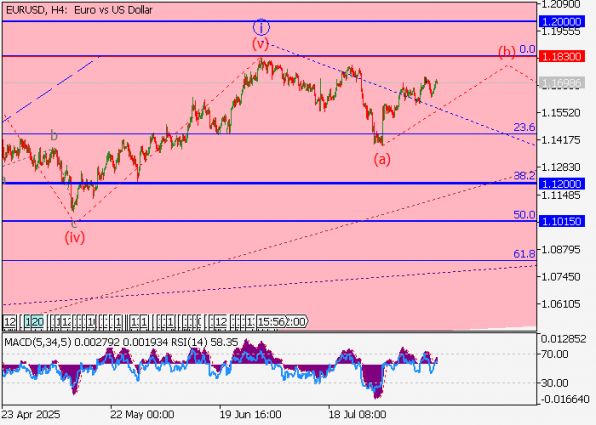The width and height of the screenshot is (596, 425).
Task: Select the 50.0 Fibonacci level label
Action: point(524,215)
